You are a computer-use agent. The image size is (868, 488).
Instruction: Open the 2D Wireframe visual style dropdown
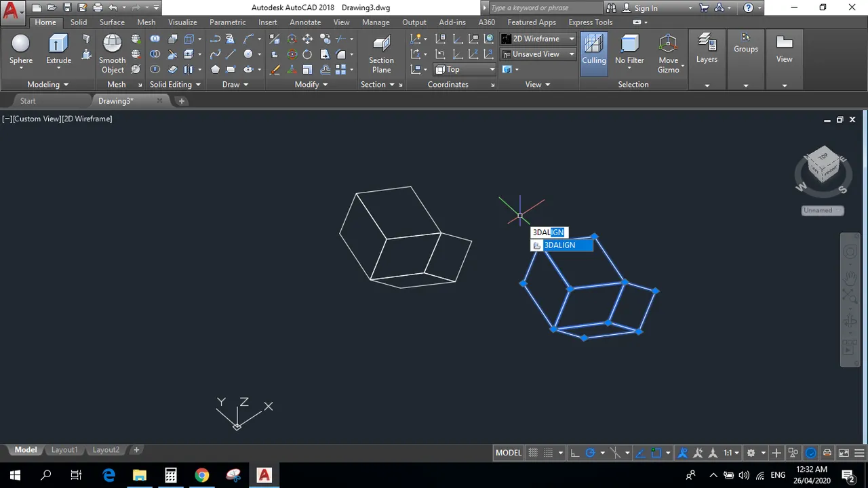pos(538,39)
